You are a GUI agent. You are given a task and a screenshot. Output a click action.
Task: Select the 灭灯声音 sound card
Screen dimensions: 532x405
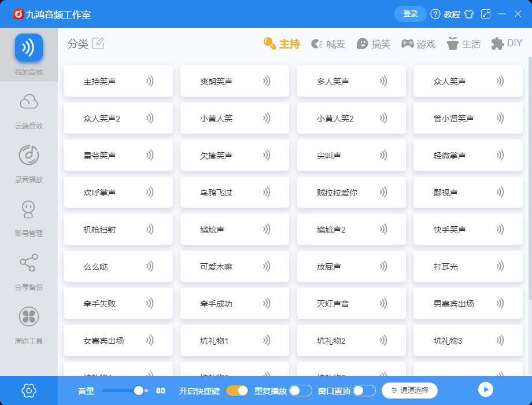point(352,303)
